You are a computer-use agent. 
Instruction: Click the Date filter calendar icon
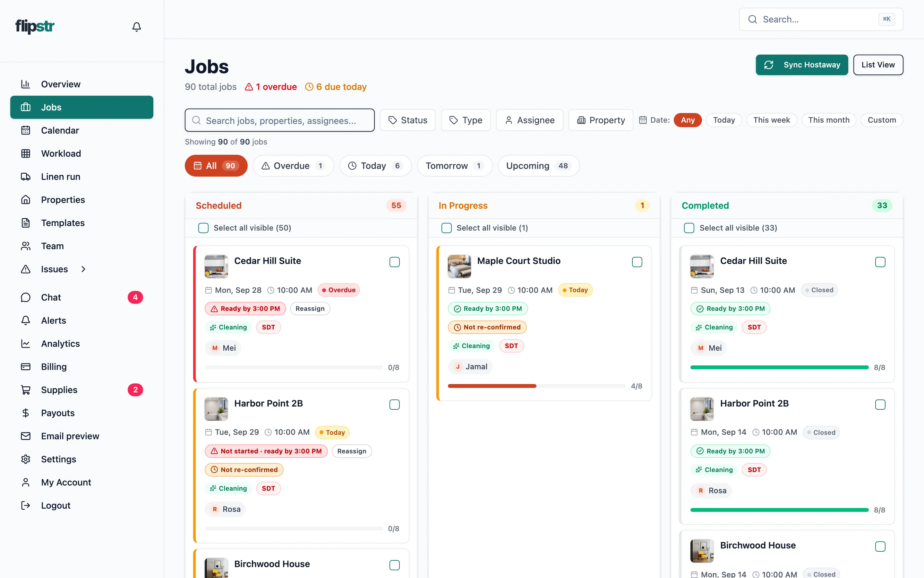[x=643, y=120]
